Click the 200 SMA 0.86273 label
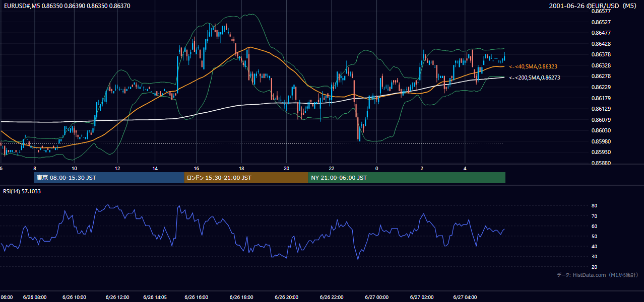The image size is (644, 302). click(535, 78)
